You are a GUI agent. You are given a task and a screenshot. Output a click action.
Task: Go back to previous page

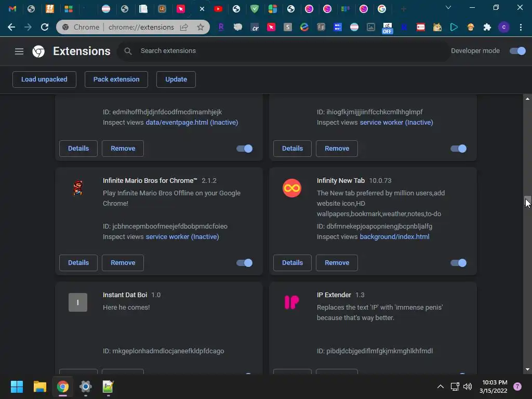coord(11,27)
